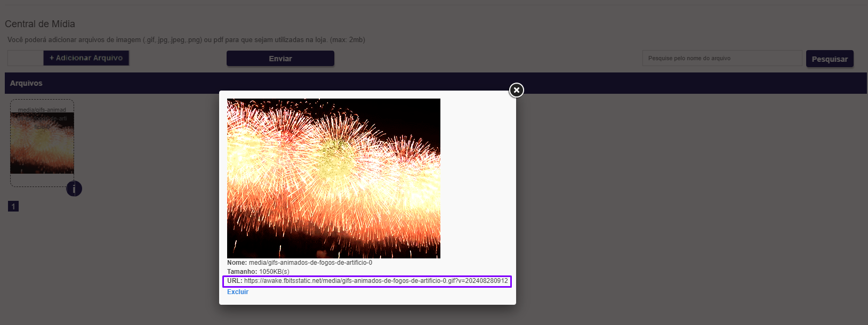Viewport: 868px width, 325px height.
Task: Open the fireworks file thumbnail
Action: [42, 143]
